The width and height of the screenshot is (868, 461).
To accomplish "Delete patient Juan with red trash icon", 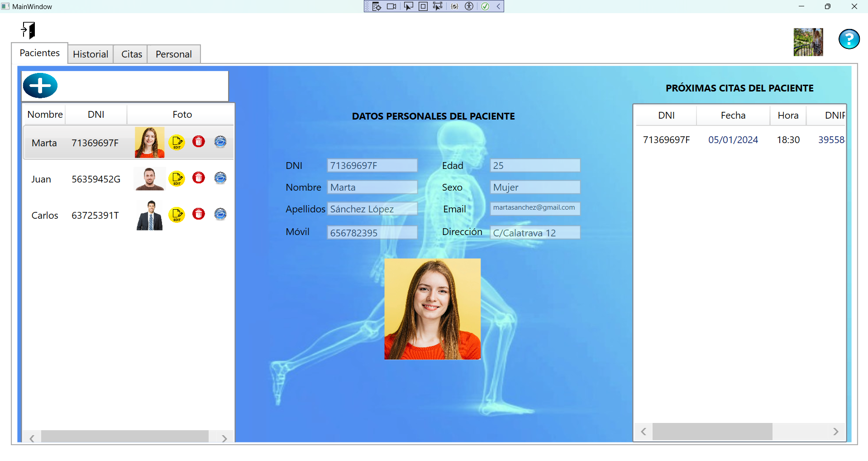I will [x=199, y=178].
